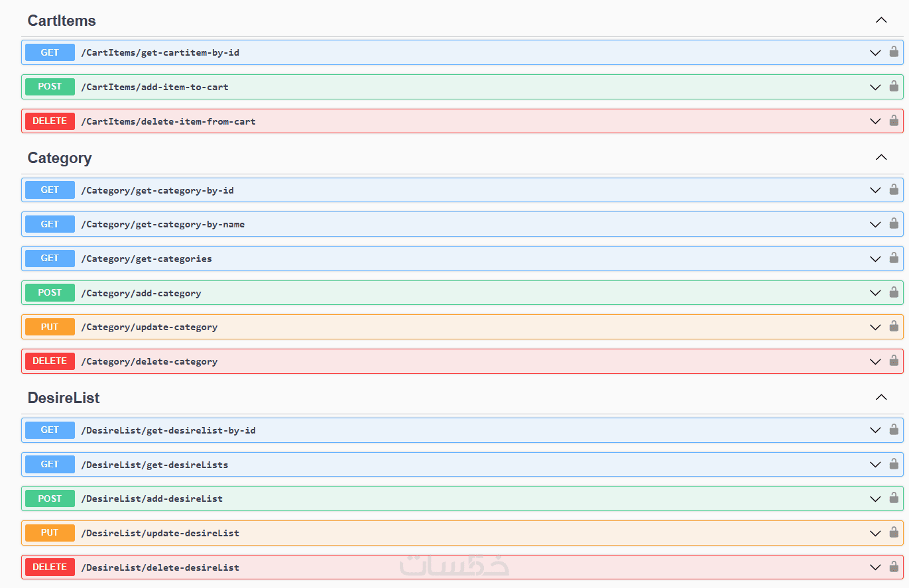
Task: Click the lock icon on delete-desireList
Action: click(894, 567)
